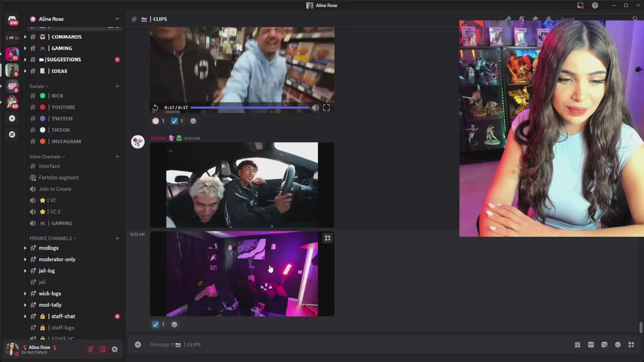Toggle microphone mute in user panel
The height and width of the screenshot is (362, 644).
pos(91,349)
